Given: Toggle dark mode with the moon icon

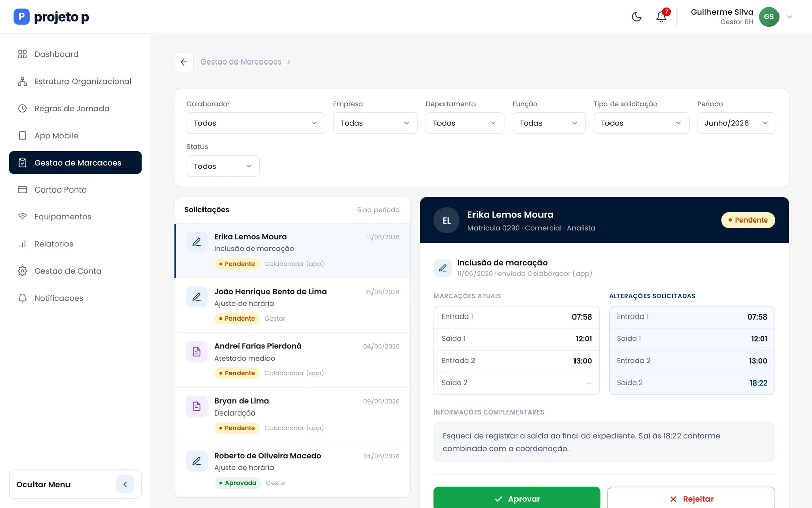Looking at the screenshot, I should point(636,17).
